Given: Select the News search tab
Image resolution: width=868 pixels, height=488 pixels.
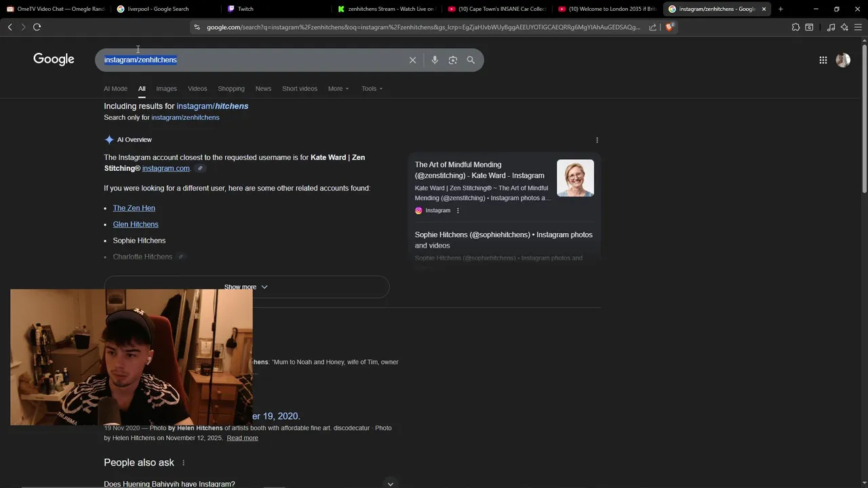Looking at the screenshot, I should (x=263, y=89).
